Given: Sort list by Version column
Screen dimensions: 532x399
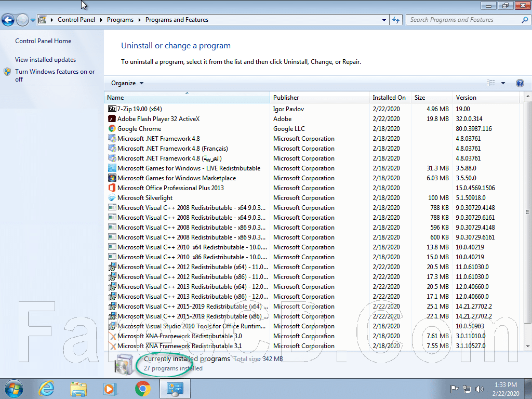Looking at the screenshot, I should pyautogui.click(x=486, y=97).
